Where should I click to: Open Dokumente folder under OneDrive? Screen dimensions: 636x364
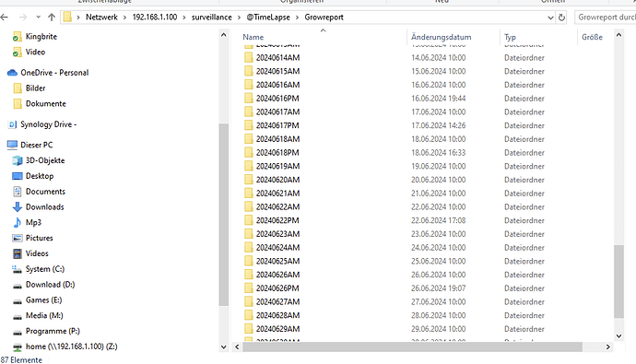(x=46, y=103)
